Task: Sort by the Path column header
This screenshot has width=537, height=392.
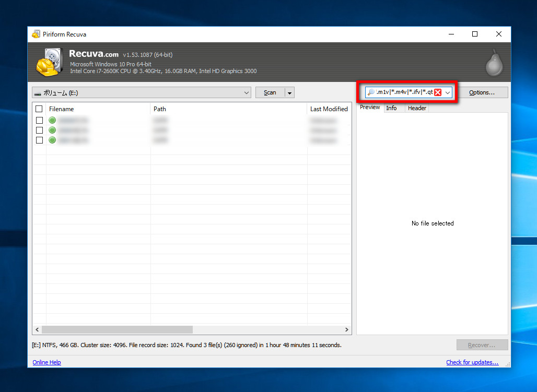Action: tap(228, 109)
